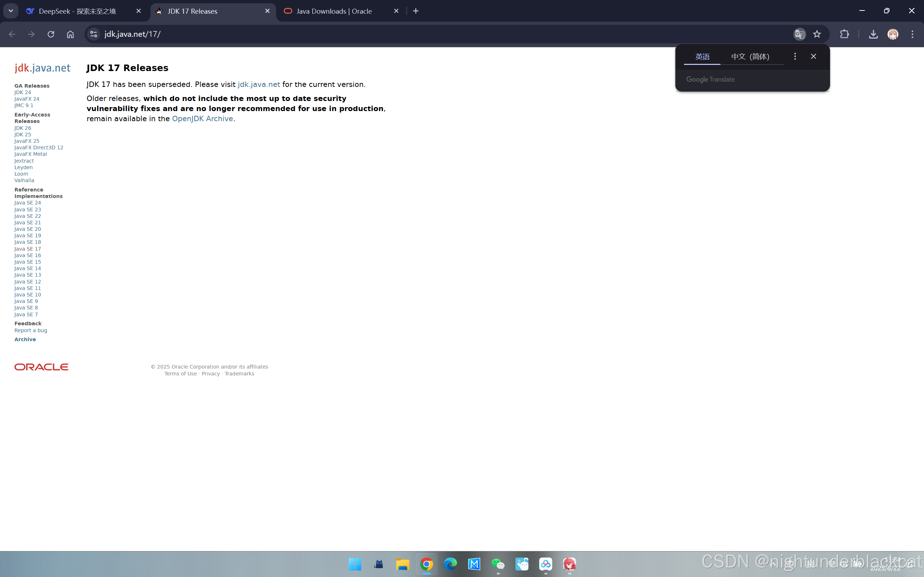Go to the browser Home icon
The width and height of the screenshot is (924, 577).
(x=70, y=34)
